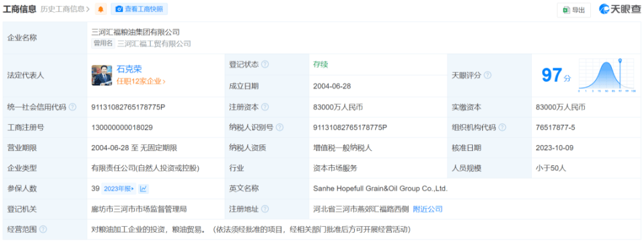Open 历史工商信息 link

(x=65, y=9)
